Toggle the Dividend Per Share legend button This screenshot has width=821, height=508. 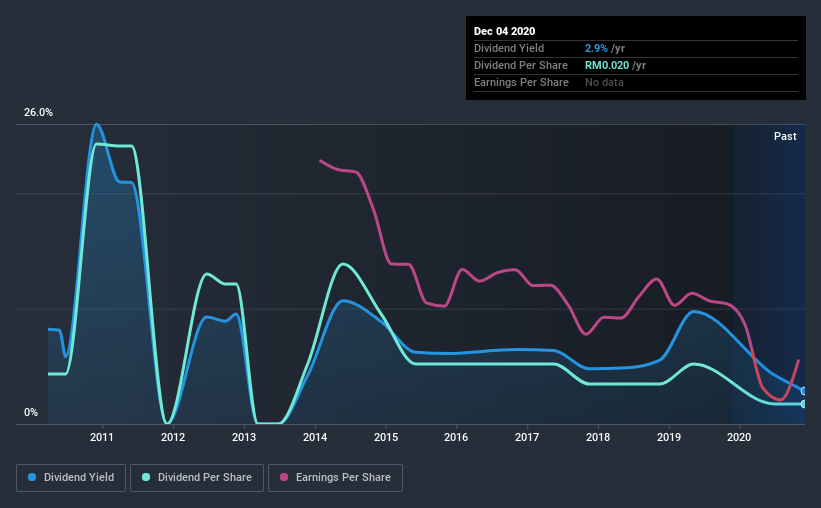click(x=197, y=478)
